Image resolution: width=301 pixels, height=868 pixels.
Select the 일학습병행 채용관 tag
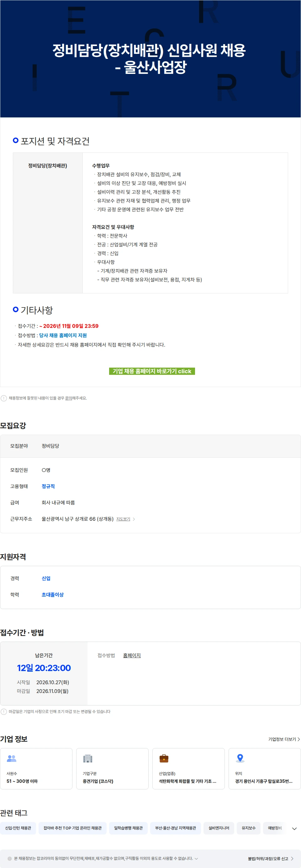pyautogui.click(x=128, y=828)
